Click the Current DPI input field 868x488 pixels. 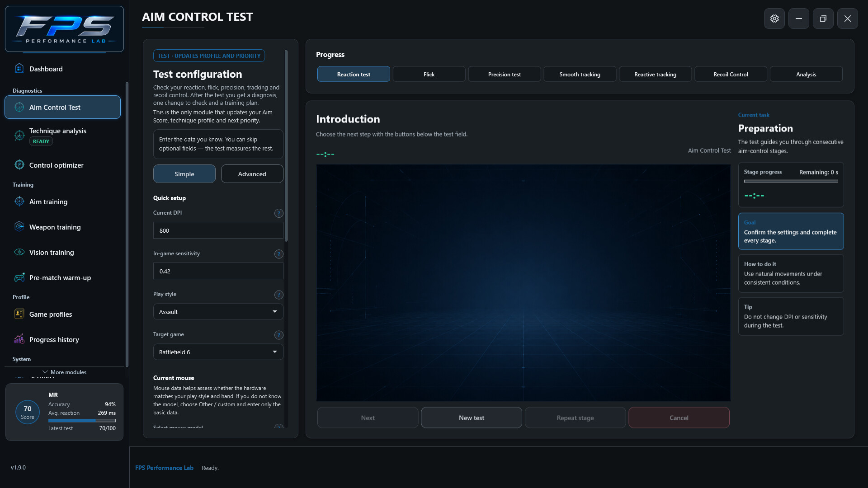click(218, 230)
